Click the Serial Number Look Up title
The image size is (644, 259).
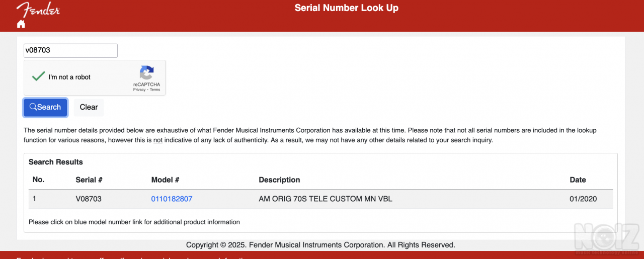click(x=346, y=8)
